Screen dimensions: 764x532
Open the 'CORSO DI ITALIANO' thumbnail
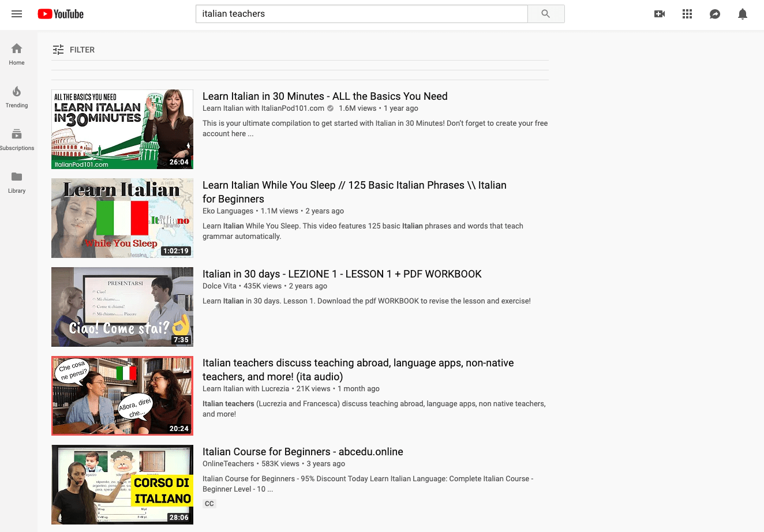coord(122,485)
